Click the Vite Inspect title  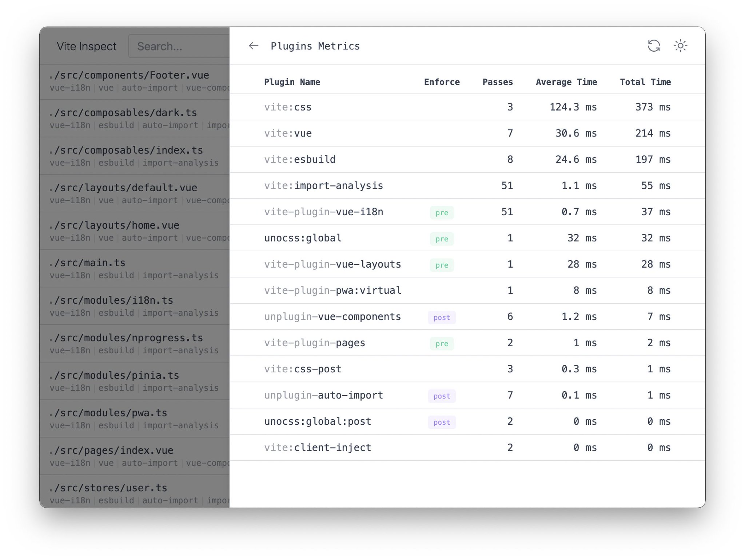(x=87, y=46)
